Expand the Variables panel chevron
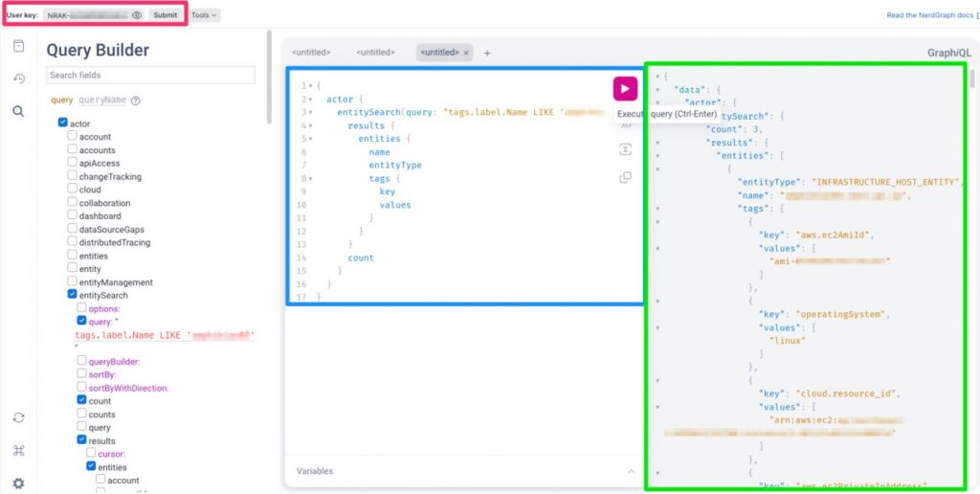Image resolution: width=980 pixels, height=494 pixels. pyautogui.click(x=631, y=471)
